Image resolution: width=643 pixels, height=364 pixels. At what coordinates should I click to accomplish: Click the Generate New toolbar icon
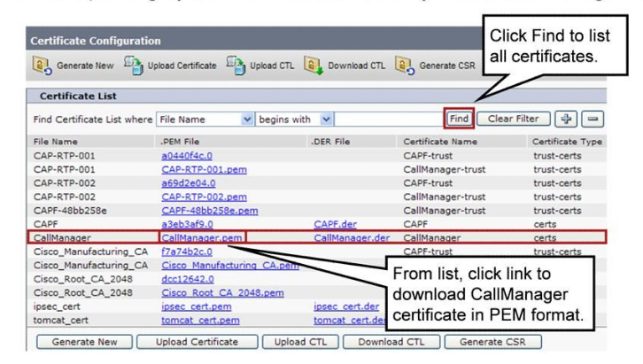(42, 66)
